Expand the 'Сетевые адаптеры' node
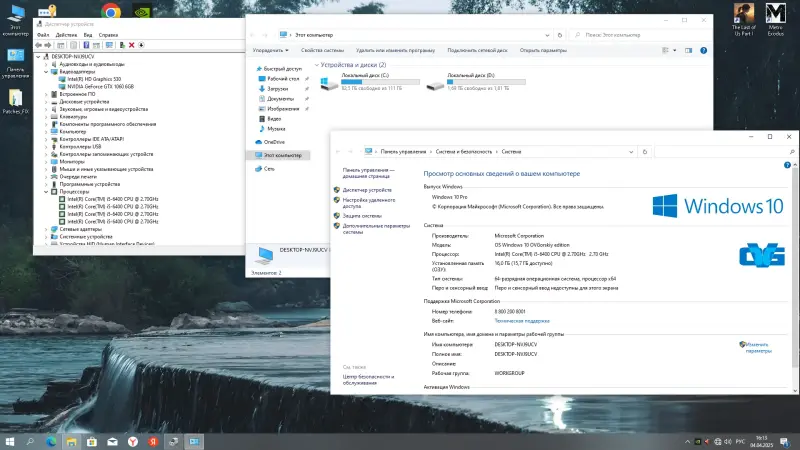This screenshot has height=450, width=800. (x=46, y=230)
